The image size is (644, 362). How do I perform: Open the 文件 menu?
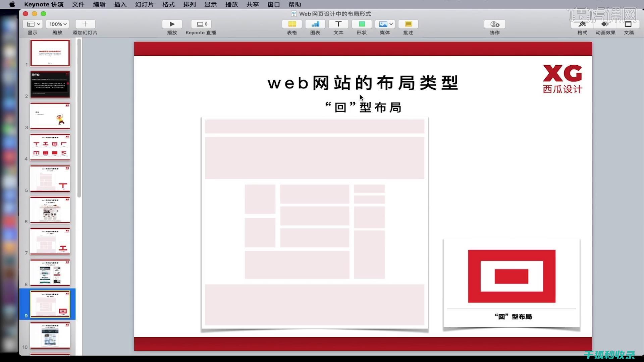coord(78,4)
